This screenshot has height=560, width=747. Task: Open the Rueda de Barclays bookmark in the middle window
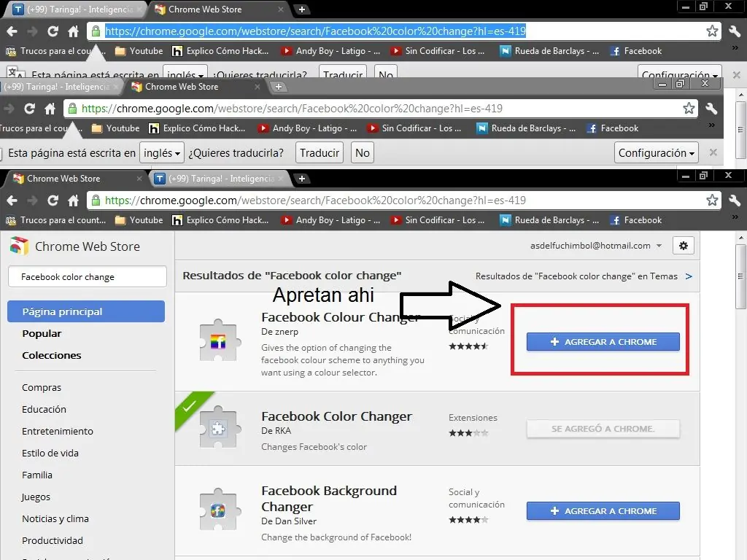tap(526, 128)
